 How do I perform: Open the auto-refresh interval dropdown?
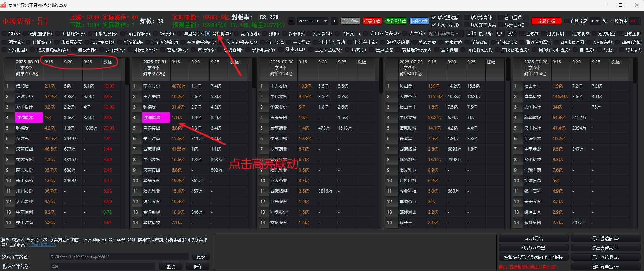(595, 21)
